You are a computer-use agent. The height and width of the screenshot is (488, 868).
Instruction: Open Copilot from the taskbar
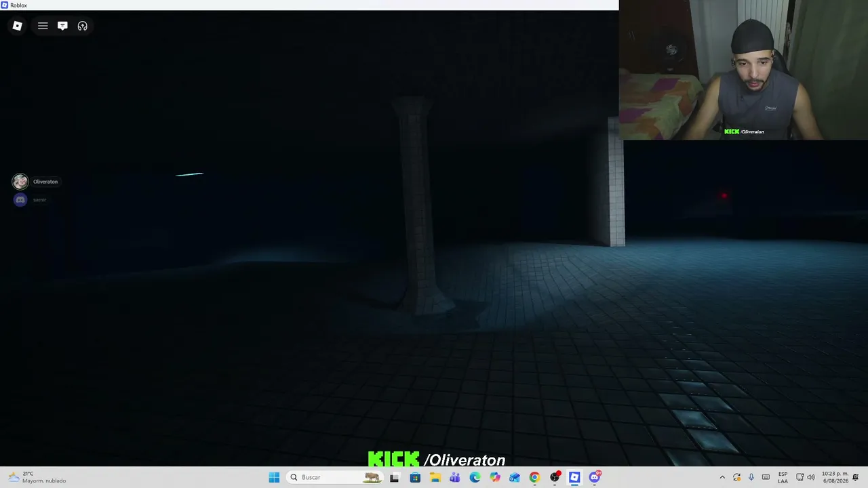point(495,477)
